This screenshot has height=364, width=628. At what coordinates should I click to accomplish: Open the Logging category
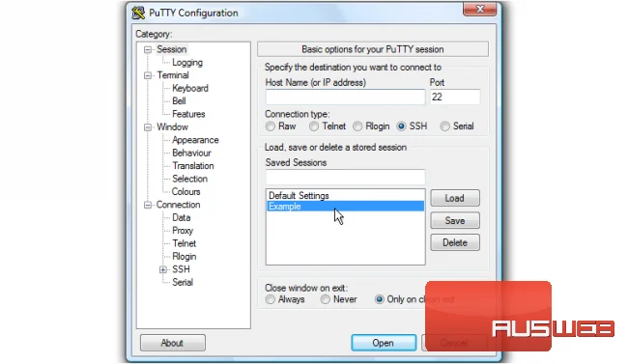(187, 63)
